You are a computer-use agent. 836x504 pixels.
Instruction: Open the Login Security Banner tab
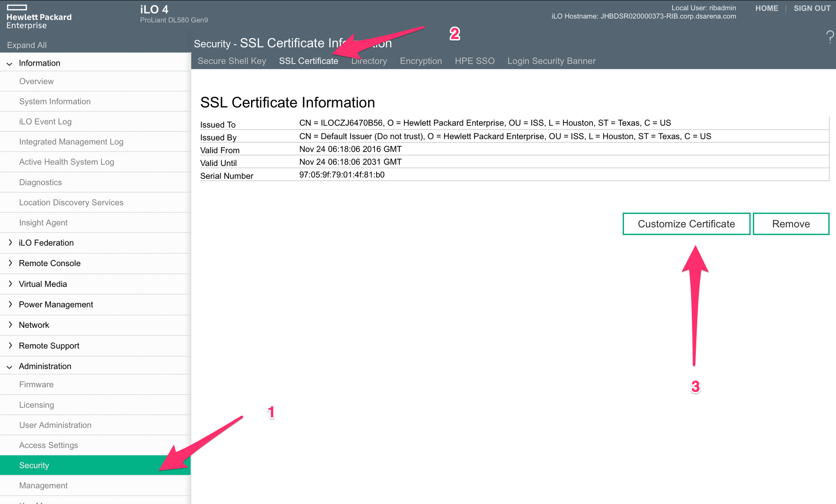(551, 61)
